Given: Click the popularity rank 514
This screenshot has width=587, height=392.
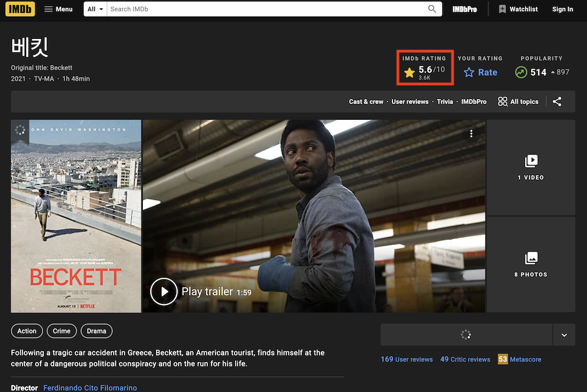Looking at the screenshot, I should pyautogui.click(x=538, y=72).
